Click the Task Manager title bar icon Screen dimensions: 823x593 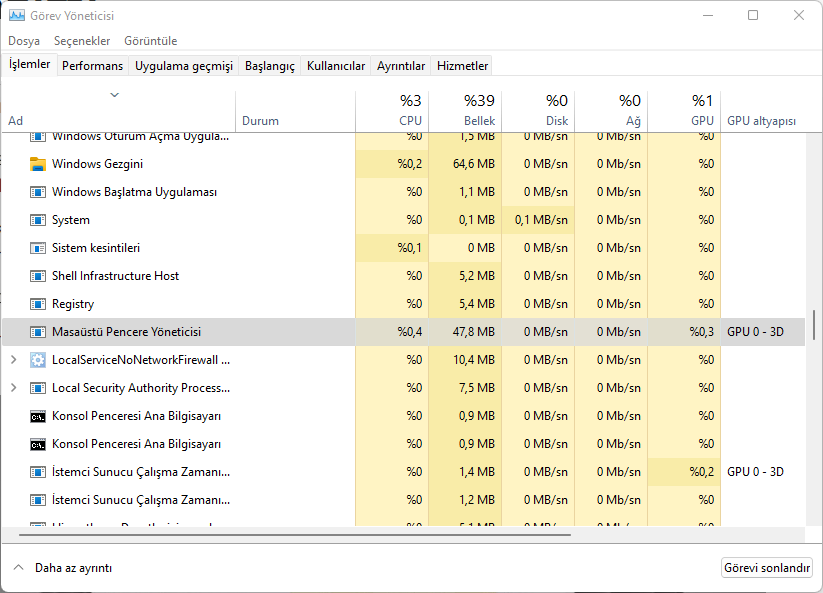point(16,16)
